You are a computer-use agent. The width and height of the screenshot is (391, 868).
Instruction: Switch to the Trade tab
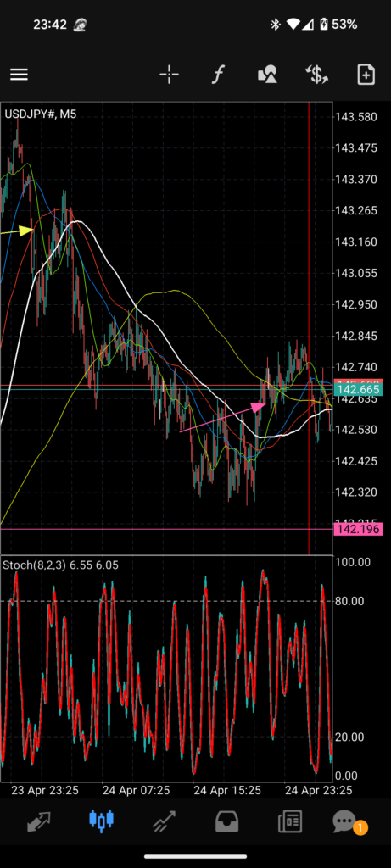coord(164,821)
